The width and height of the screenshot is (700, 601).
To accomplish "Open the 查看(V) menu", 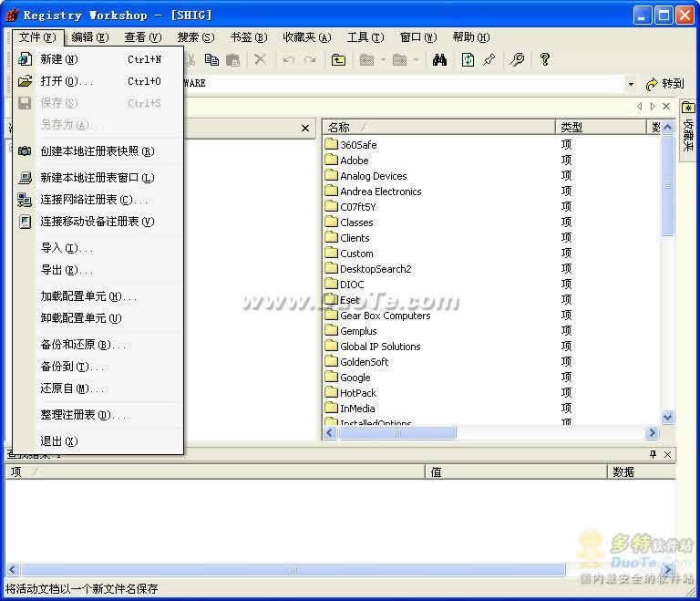I will tap(142, 37).
